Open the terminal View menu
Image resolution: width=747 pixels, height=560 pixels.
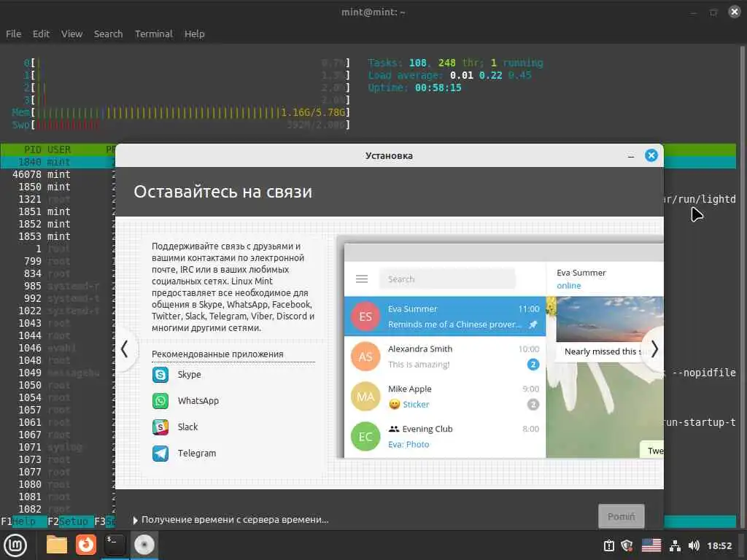pyautogui.click(x=72, y=34)
